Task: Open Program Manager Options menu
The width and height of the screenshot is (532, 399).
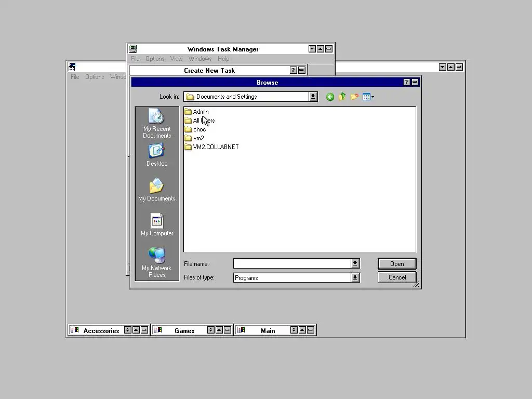Action: 95,77
